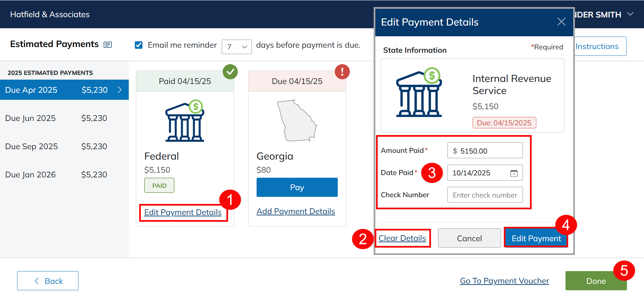Click the Check Number input field
Screen dimensions: 644x298
(485, 195)
